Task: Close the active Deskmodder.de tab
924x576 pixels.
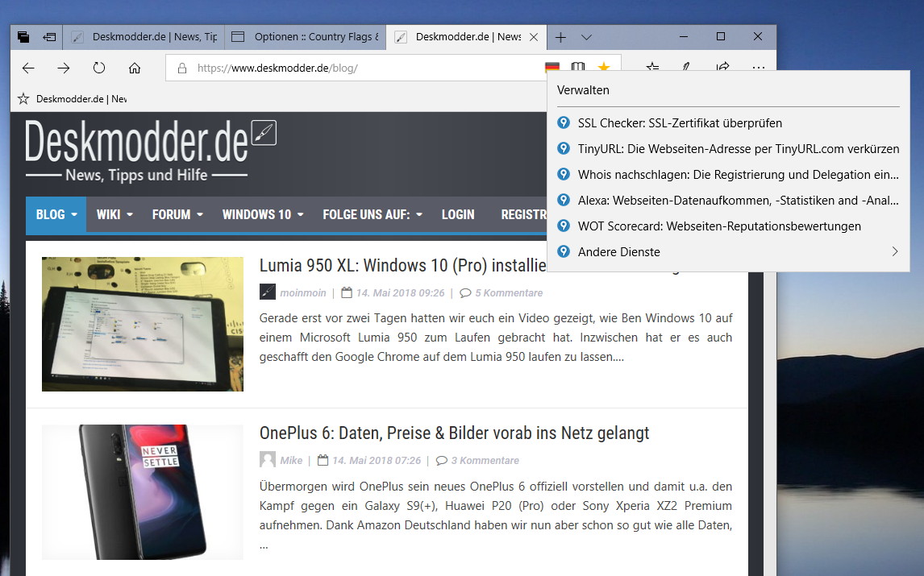Action: 534,37
